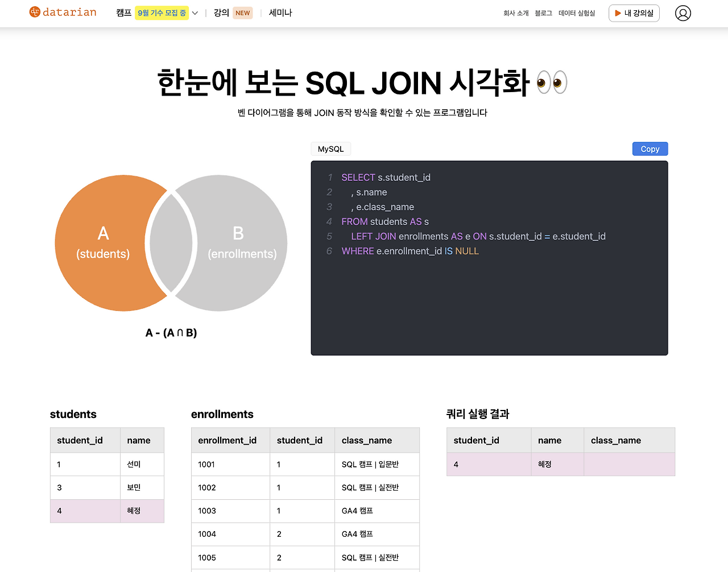Copy the SQL query code

(x=650, y=149)
